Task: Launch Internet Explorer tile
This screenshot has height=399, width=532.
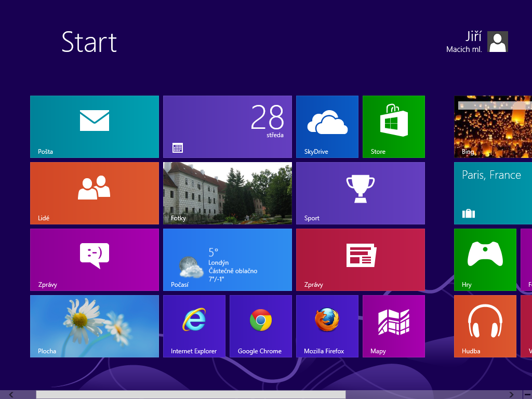Action: (194, 326)
